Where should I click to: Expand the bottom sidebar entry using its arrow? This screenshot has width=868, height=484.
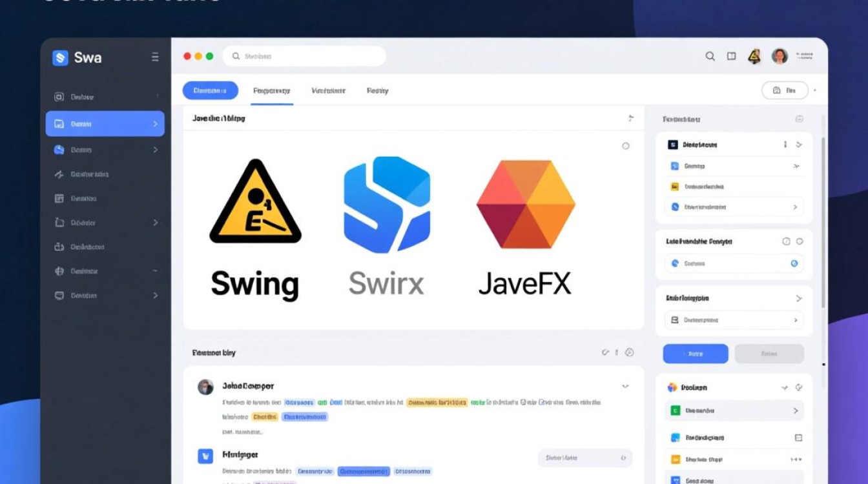[155, 295]
